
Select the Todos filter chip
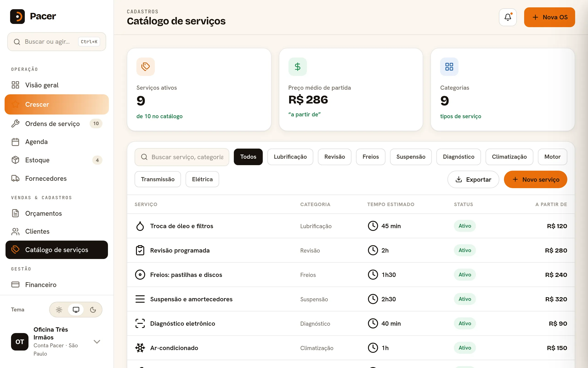(248, 157)
